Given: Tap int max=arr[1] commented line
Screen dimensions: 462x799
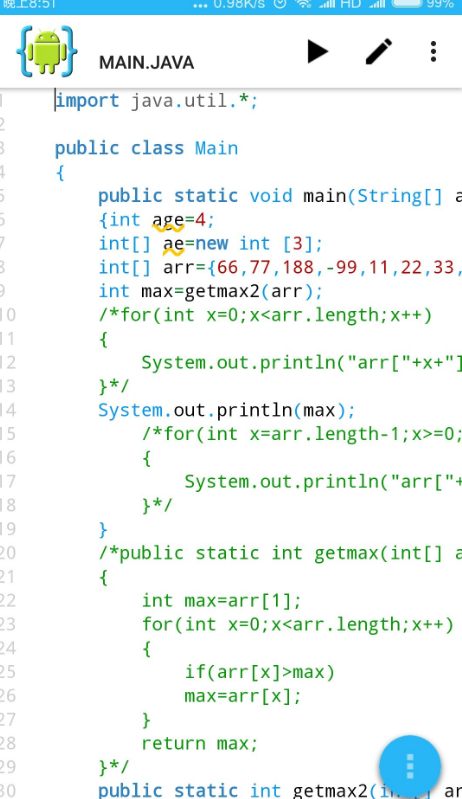Looking at the screenshot, I should [222, 601].
